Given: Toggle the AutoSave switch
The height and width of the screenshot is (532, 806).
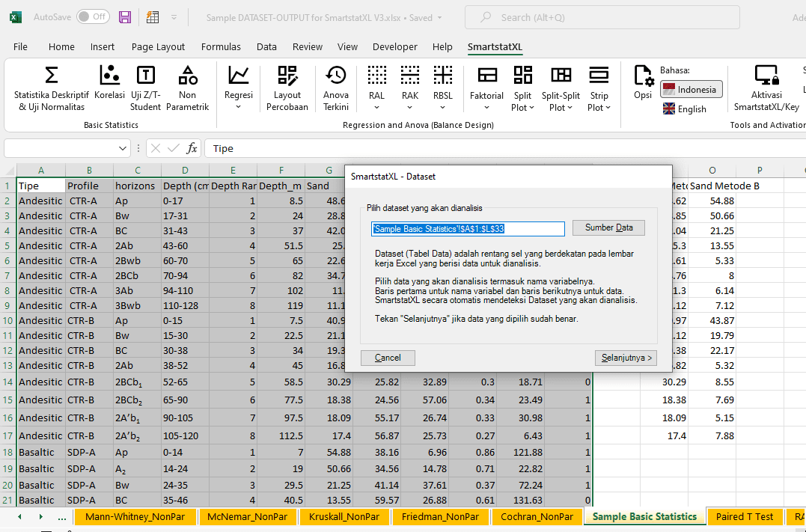Looking at the screenshot, I should pos(93,16).
